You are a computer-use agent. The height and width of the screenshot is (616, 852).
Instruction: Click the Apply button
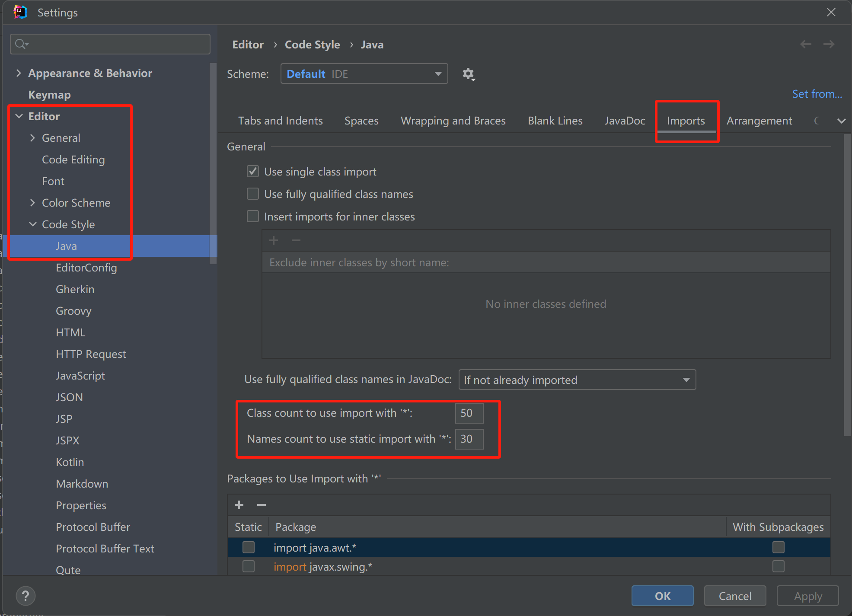tap(808, 596)
